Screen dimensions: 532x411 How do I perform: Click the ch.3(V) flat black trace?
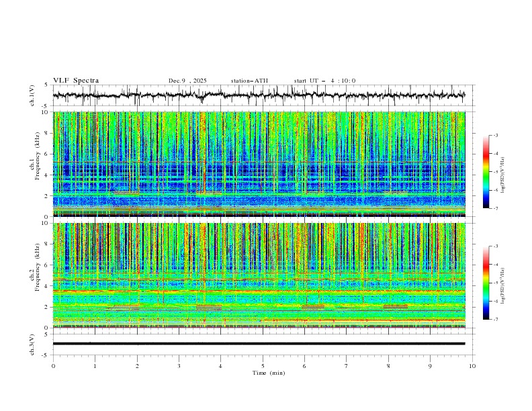pyautogui.click(x=259, y=343)
